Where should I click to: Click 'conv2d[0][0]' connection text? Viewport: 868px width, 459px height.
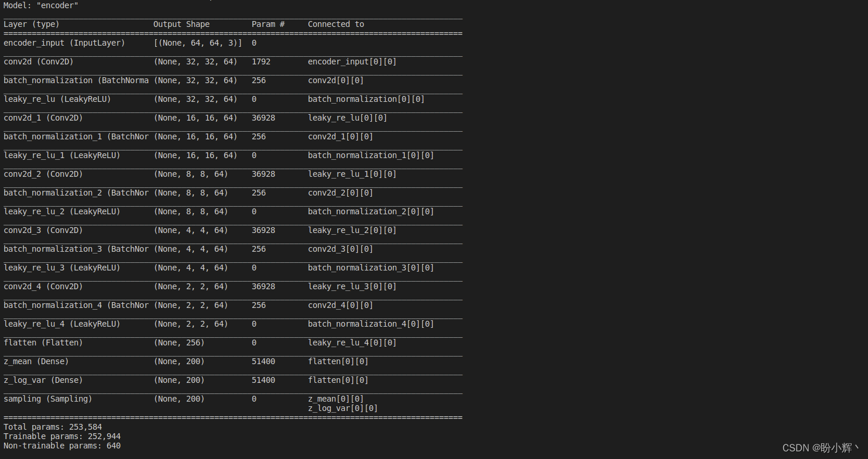point(336,80)
